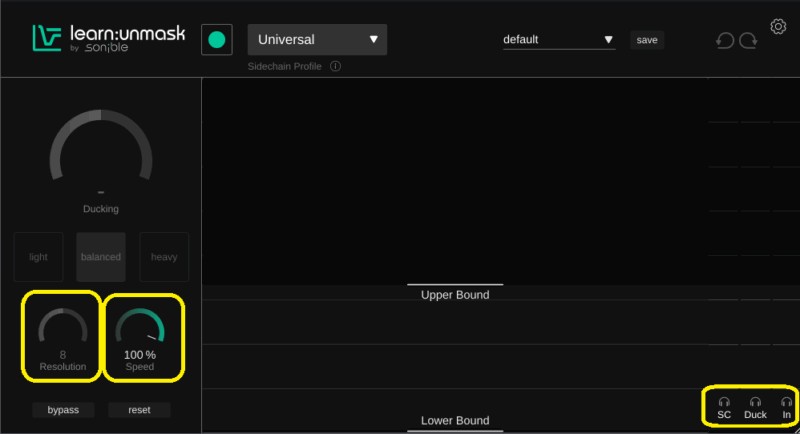Viewport: 800px width, 434px height.
Task: Save the current preset
Action: (x=647, y=40)
